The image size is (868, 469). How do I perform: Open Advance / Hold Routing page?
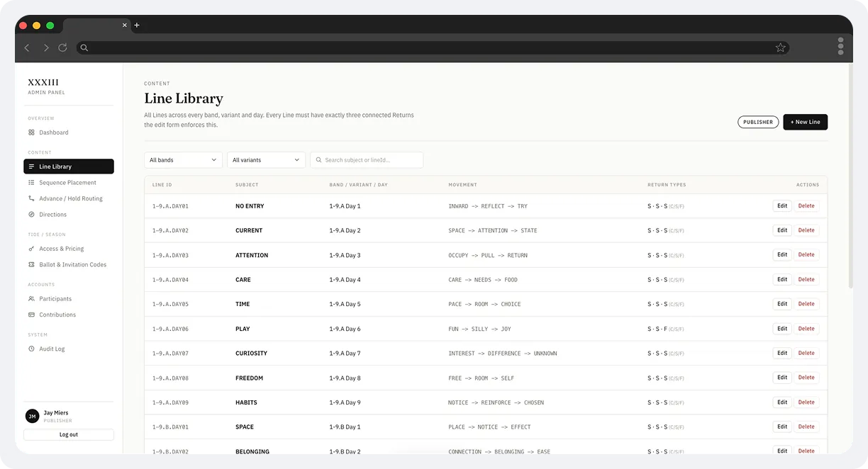click(69, 198)
